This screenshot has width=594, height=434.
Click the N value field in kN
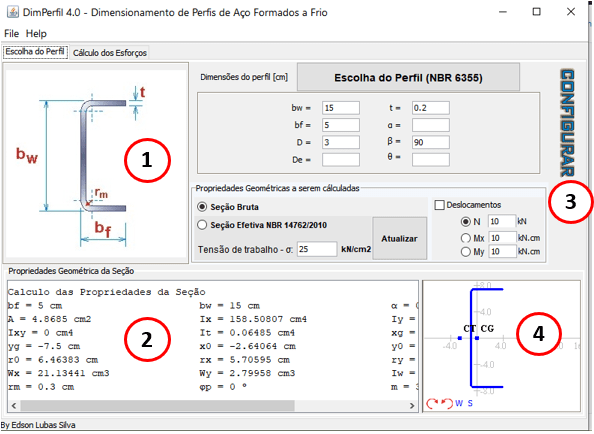[x=502, y=222]
